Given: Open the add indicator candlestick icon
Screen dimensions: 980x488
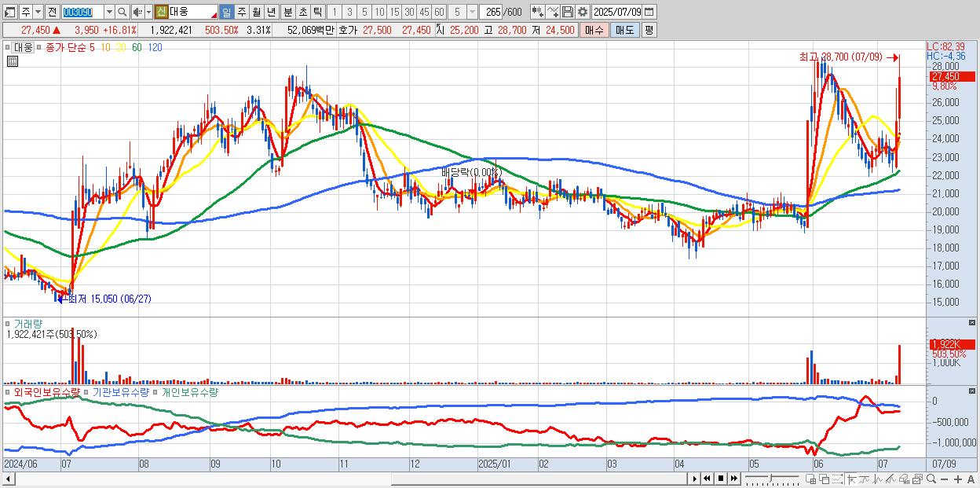Looking at the screenshot, I should click(x=538, y=12).
